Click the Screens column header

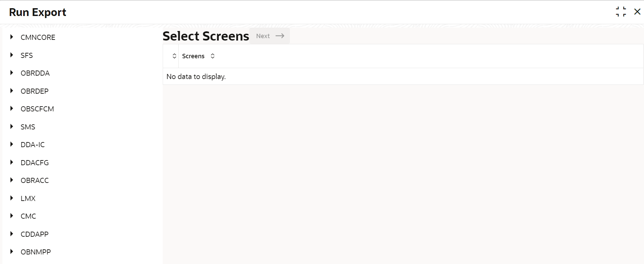click(x=193, y=56)
